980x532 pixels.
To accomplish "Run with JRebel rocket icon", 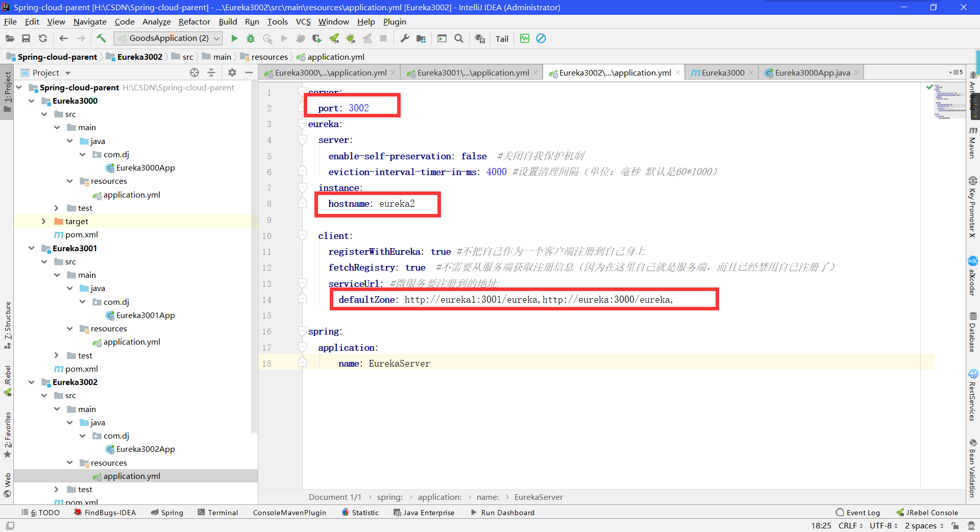I will [334, 38].
